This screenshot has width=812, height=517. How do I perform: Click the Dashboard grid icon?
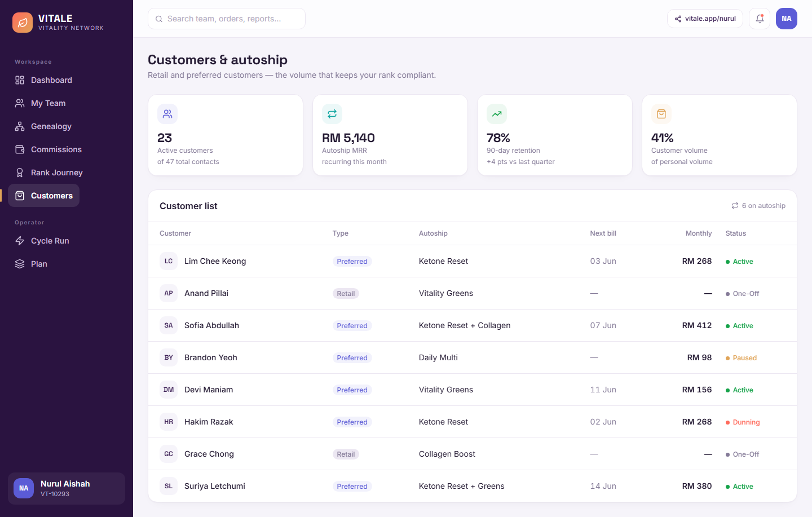click(20, 80)
